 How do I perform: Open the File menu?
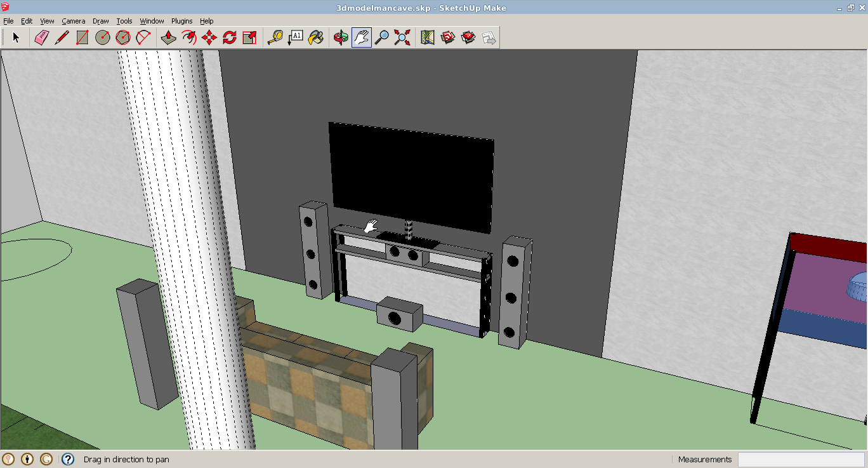tap(8, 21)
